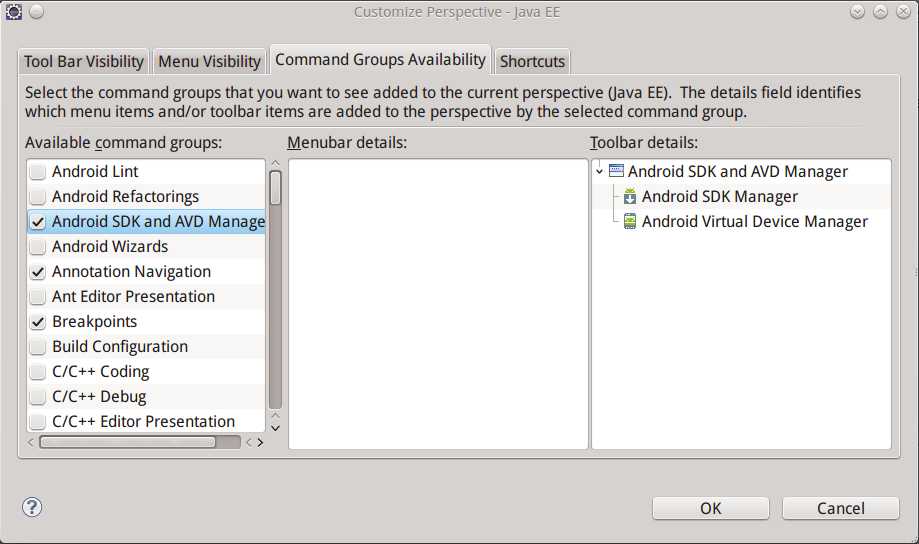The width and height of the screenshot is (919, 544).
Task: Select the Annotation Navigation row label
Action: [x=131, y=271]
